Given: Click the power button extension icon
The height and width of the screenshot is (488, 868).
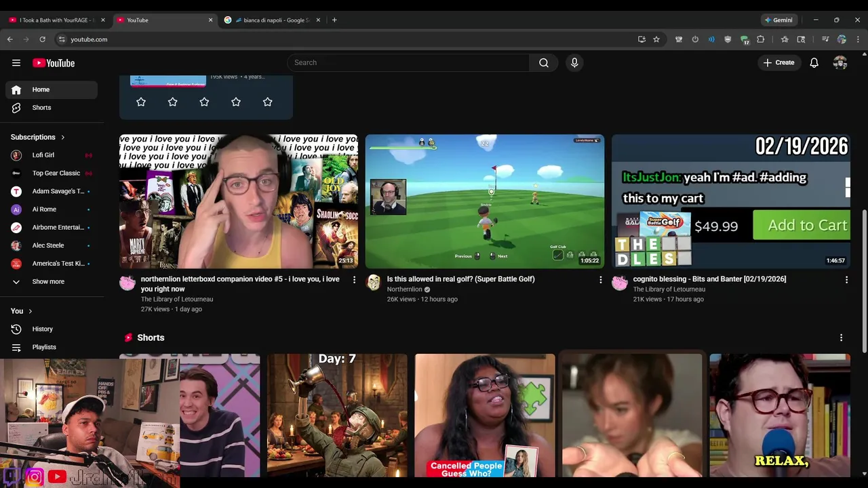Looking at the screenshot, I should click(695, 39).
